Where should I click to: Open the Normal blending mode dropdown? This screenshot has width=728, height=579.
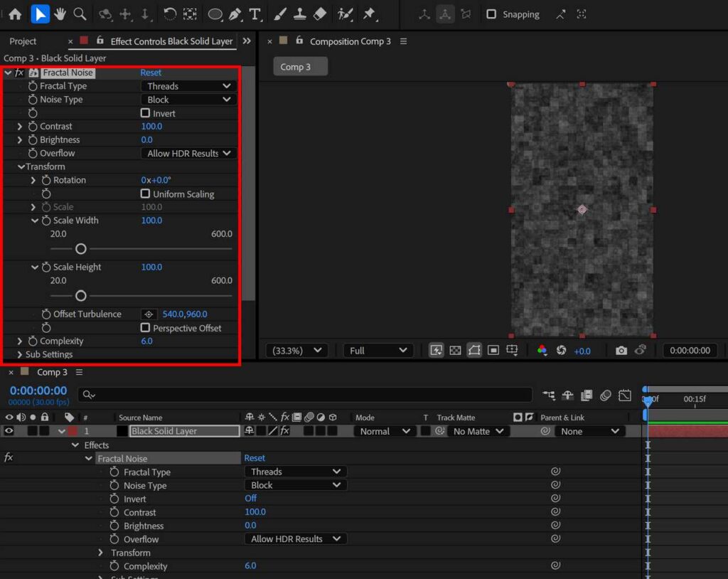(x=384, y=431)
